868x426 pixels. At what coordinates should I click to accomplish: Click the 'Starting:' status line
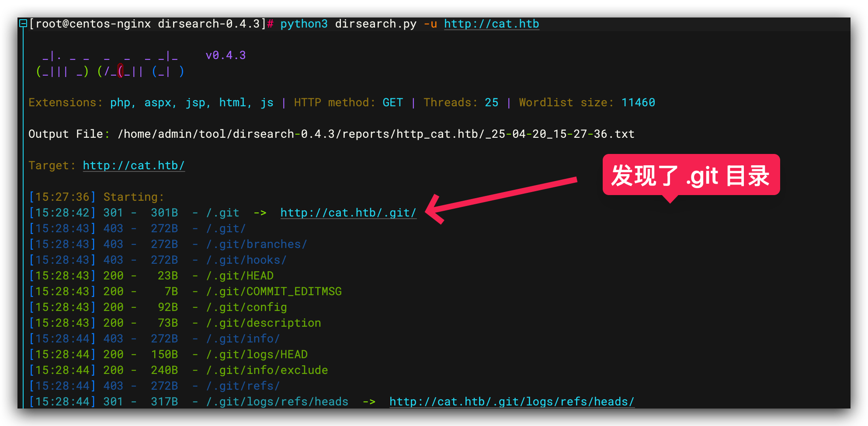pyautogui.click(x=134, y=197)
